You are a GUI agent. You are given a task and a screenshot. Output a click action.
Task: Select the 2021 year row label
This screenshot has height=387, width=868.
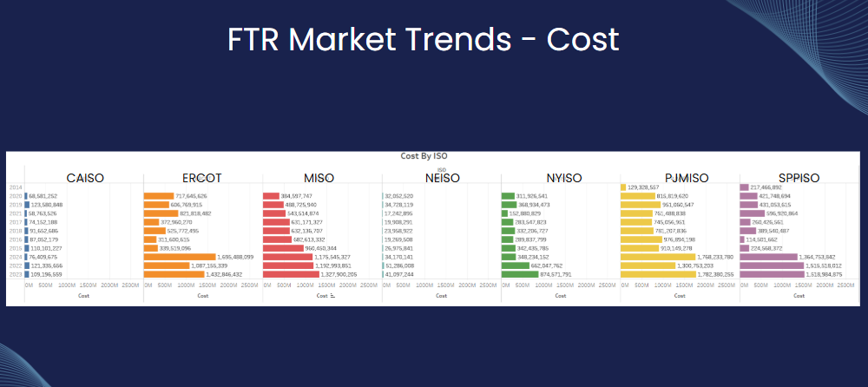pos(16,213)
